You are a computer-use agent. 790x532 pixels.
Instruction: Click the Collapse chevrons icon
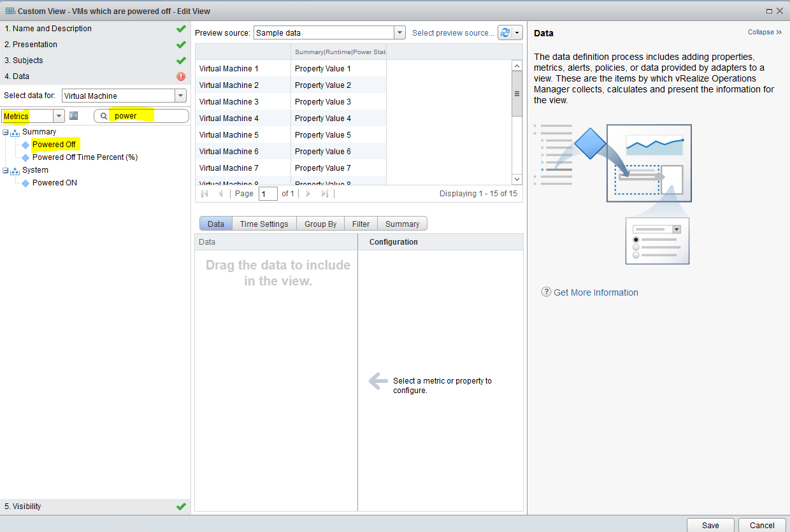pos(779,32)
